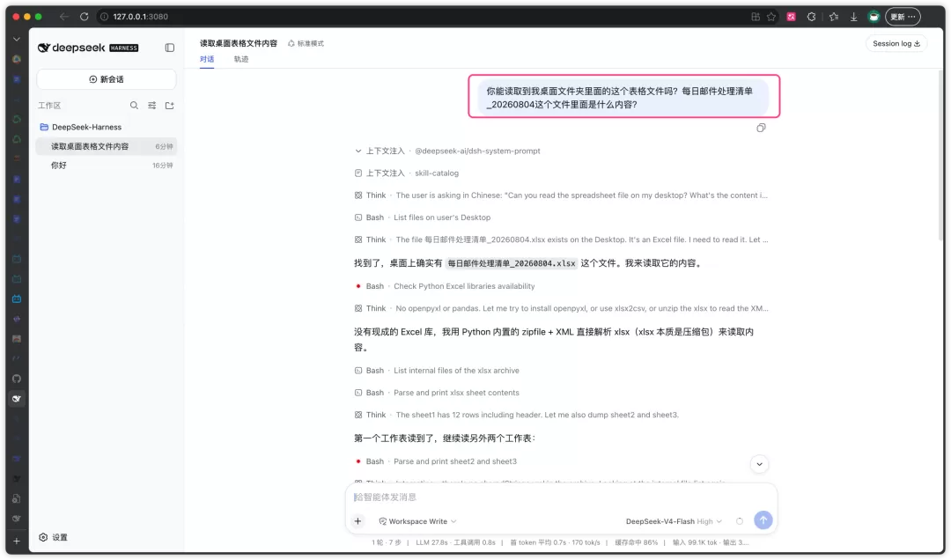Image resolution: width=951 pixels, height=560 pixels.
Task: Expand the dsh-system-prompt context injection row
Action: tap(447, 151)
